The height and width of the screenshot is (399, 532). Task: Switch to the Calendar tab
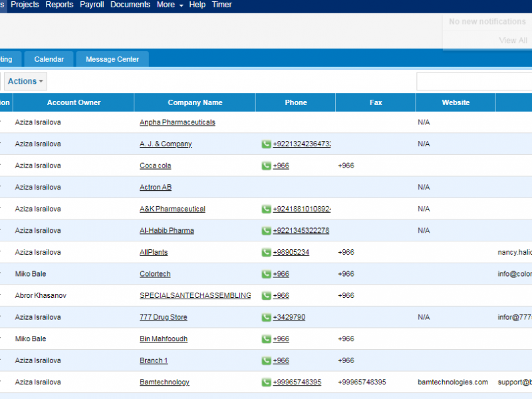pyautogui.click(x=49, y=59)
